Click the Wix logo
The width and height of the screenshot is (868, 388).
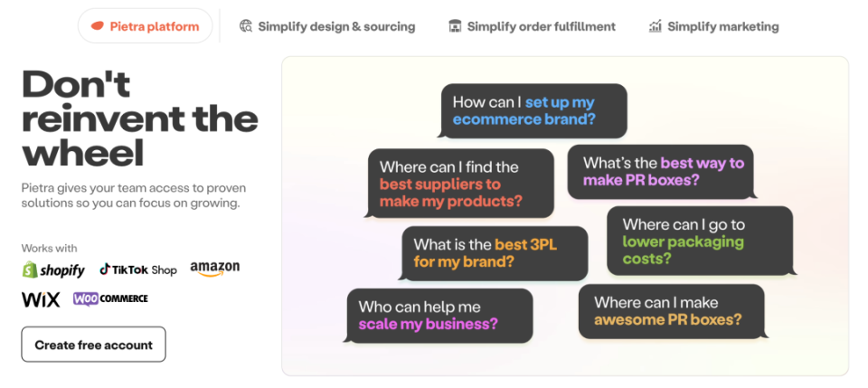click(x=41, y=299)
